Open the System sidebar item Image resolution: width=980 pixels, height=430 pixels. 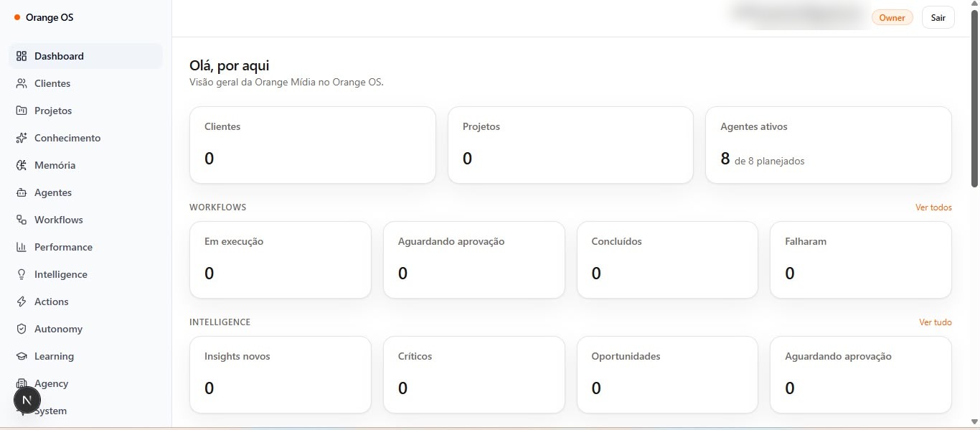click(85, 411)
